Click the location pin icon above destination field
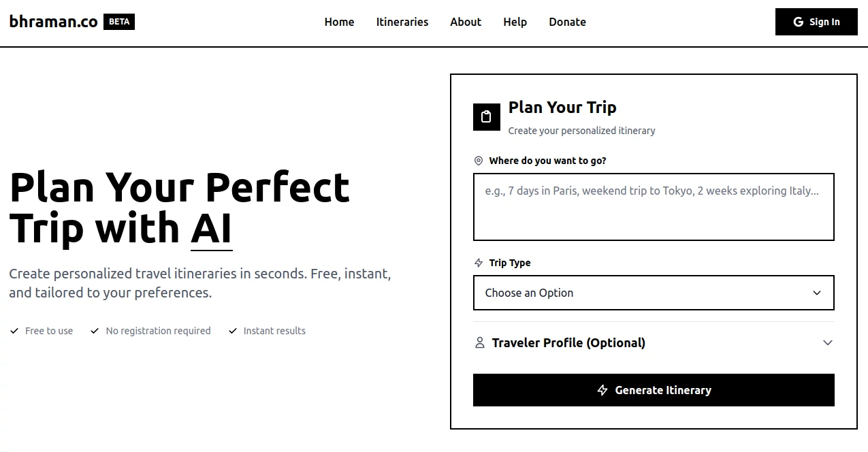Screen dimensions: 868x452 479,161
